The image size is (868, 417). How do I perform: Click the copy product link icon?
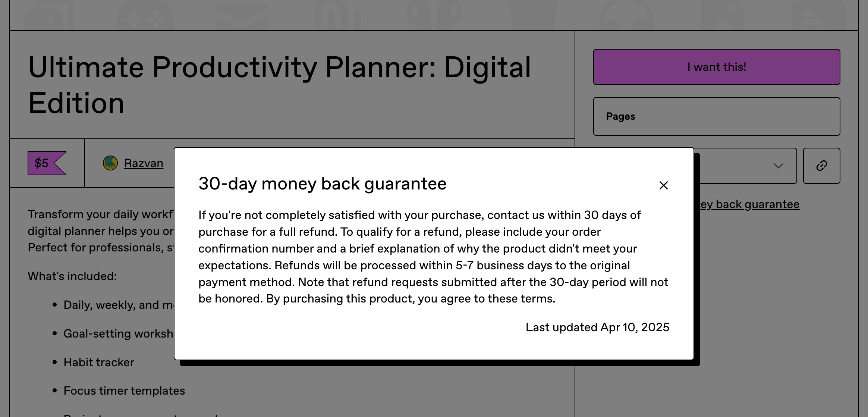[821, 166]
